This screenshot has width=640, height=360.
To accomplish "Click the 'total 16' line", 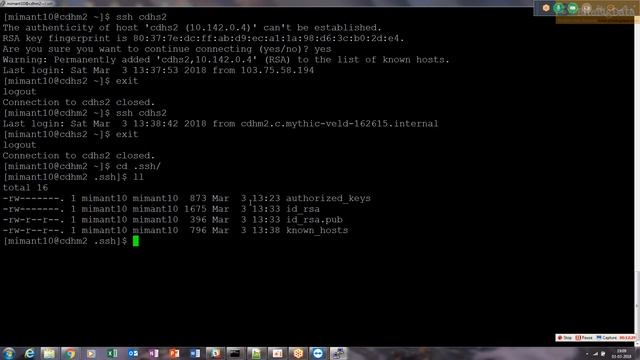I will click(25, 188).
